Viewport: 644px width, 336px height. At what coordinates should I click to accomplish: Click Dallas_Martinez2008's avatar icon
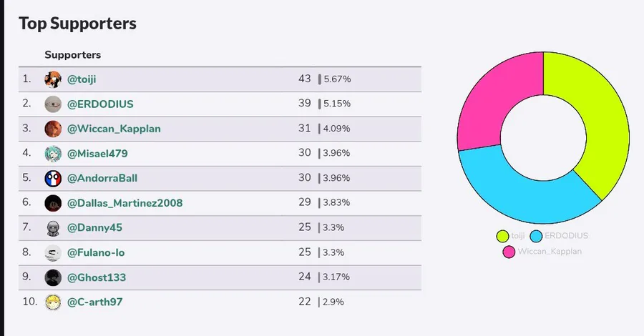[x=53, y=203]
